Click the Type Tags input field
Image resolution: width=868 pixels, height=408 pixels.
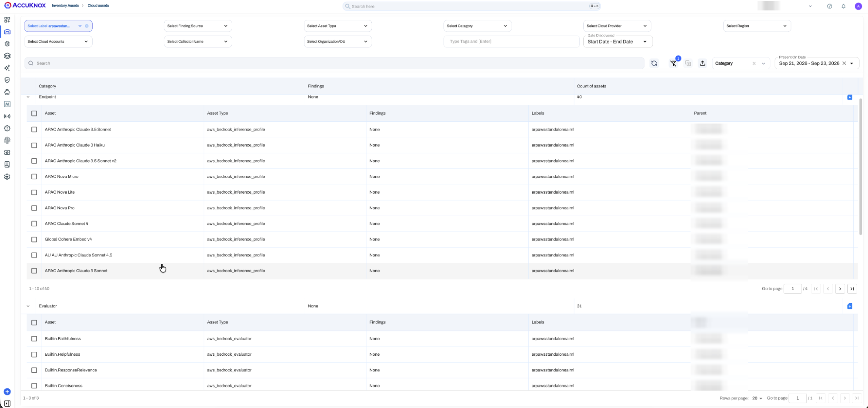pyautogui.click(x=511, y=41)
